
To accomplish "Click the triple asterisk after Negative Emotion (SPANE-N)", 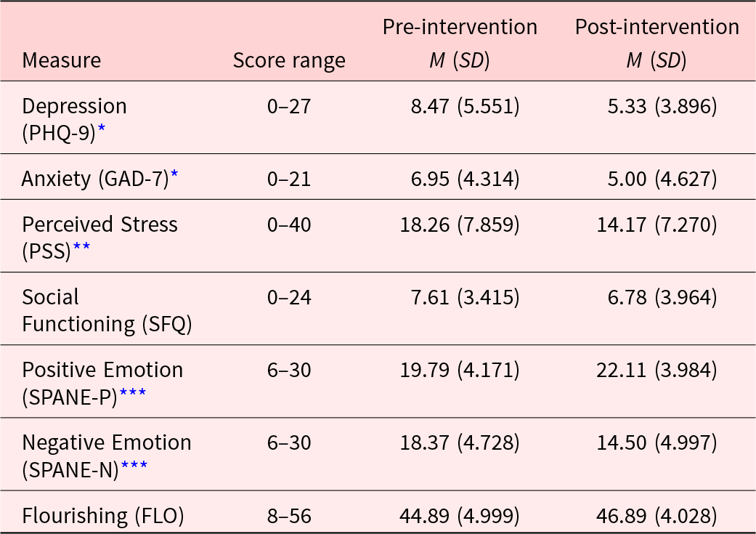I will pyautogui.click(x=134, y=465).
